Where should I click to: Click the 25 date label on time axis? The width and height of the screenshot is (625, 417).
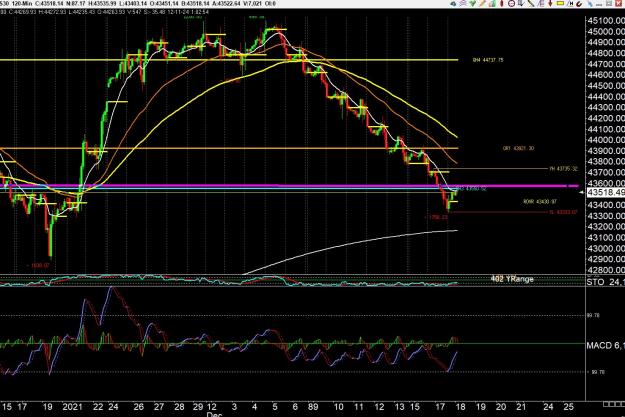(568, 407)
